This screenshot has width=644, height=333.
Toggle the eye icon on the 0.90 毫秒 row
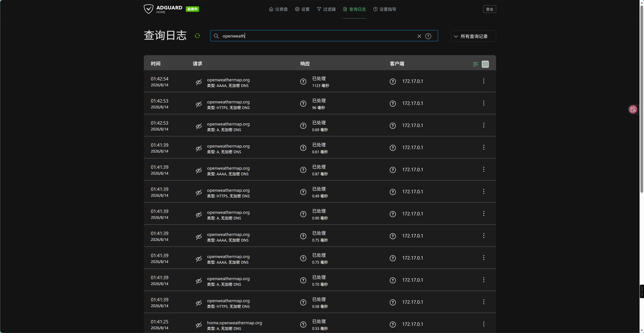point(199,215)
